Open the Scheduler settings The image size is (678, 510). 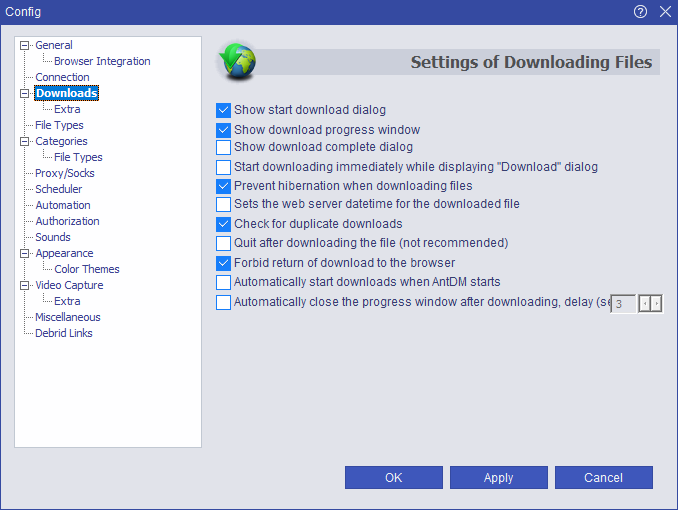[x=58, y=189]
